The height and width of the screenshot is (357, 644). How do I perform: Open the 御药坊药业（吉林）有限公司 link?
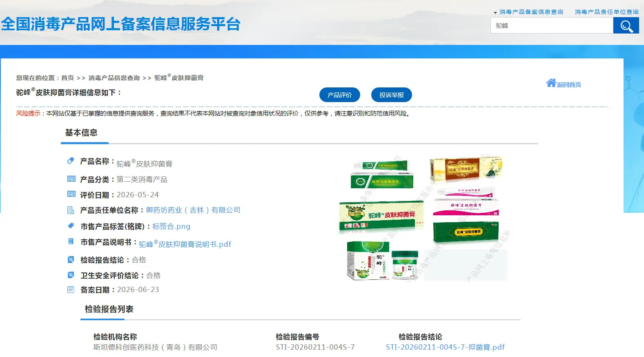tap(193, 210)
